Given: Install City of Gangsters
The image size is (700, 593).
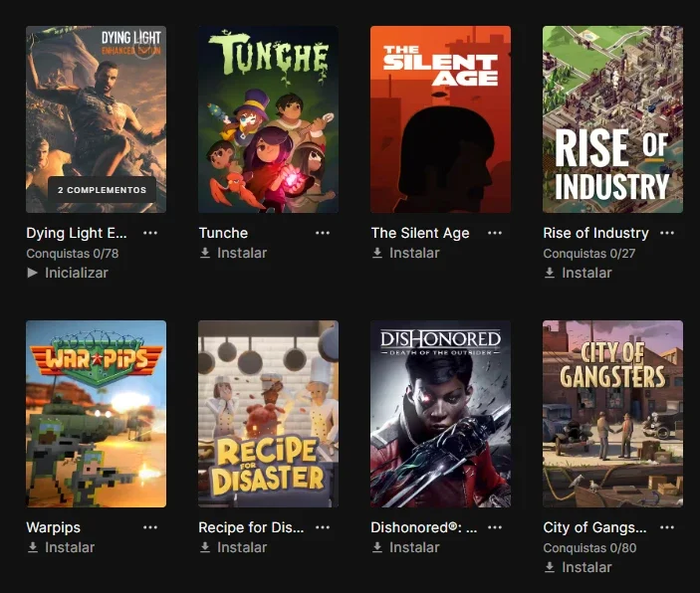Looking at the screenshot, I should click(578, 567).
